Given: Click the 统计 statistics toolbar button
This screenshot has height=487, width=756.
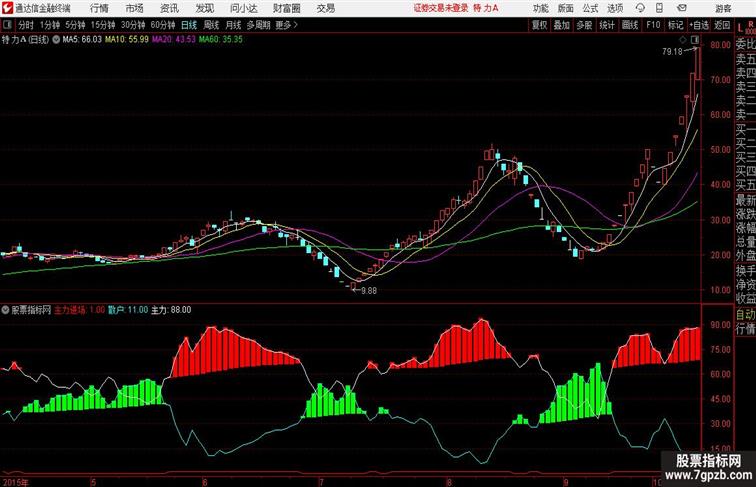Looking at the screenshot, I should [607, 25].
